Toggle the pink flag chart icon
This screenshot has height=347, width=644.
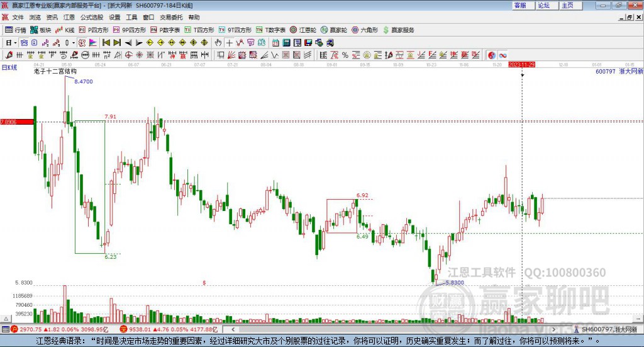point(93,43)
